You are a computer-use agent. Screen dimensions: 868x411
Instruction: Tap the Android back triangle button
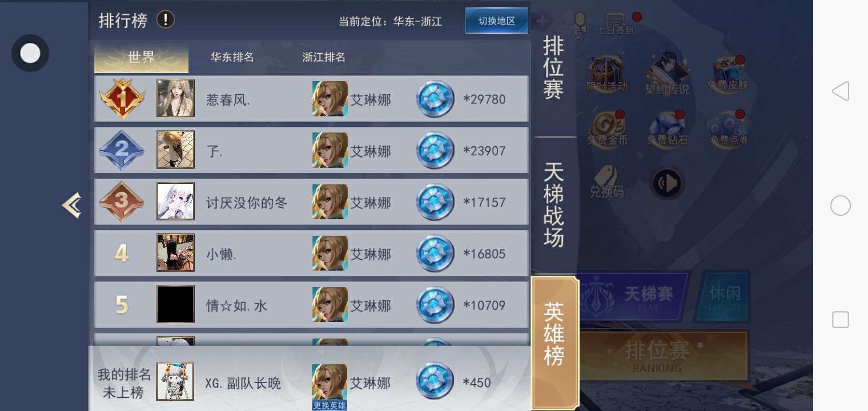(840, 91)
